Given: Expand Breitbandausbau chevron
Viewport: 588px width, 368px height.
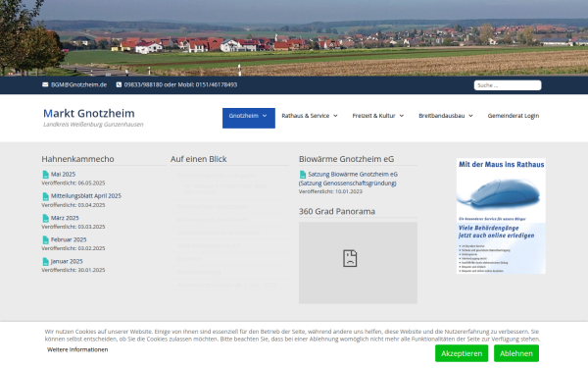Looking at the screenshot, I should pos(470,116).
